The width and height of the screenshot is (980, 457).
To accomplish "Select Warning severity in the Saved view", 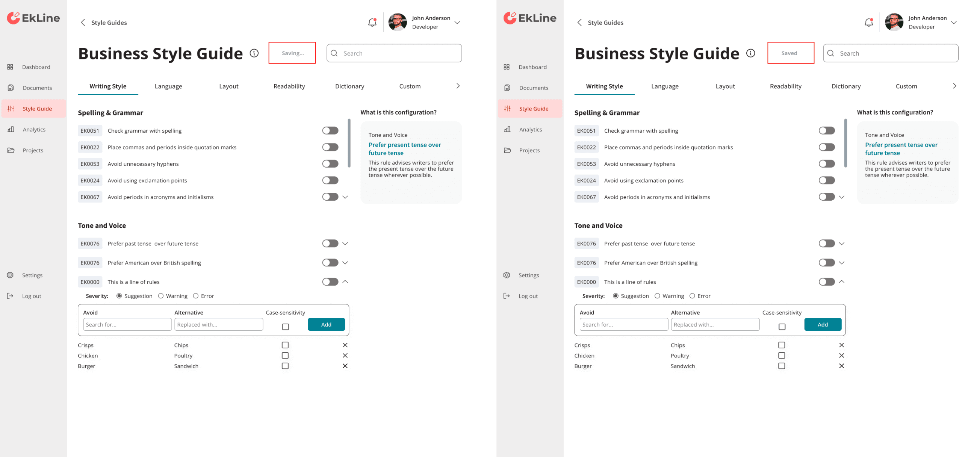I will pos(657,296).
